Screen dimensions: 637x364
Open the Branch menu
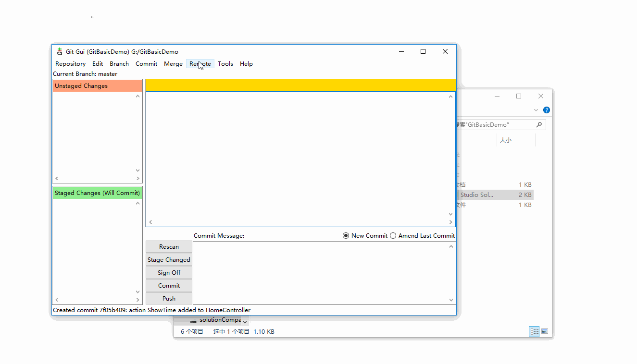coord(119,63)
